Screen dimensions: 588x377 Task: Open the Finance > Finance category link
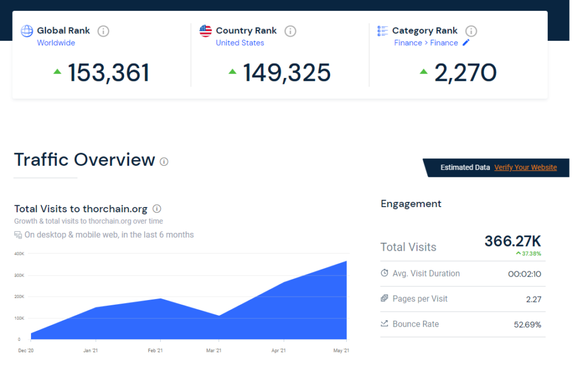coord(426,42)
